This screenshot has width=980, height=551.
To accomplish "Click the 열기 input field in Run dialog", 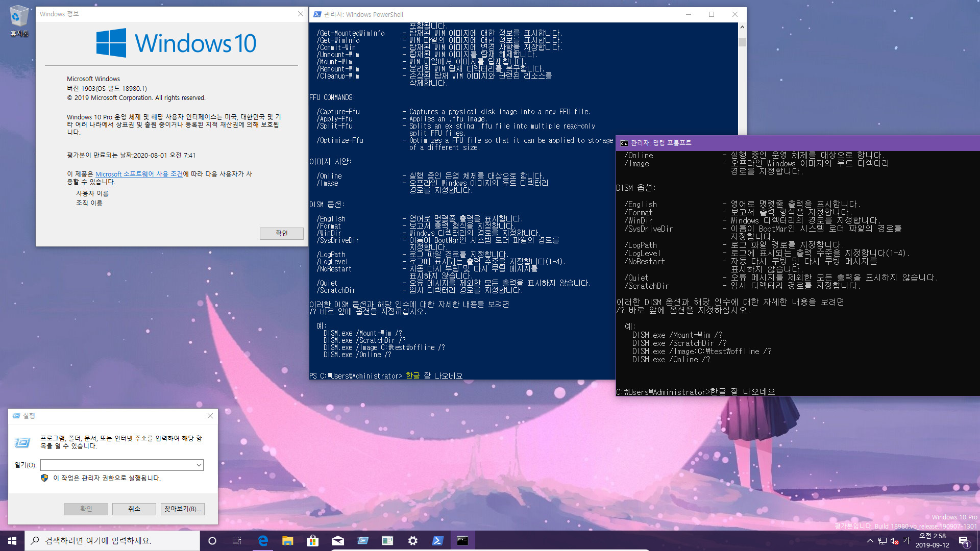I will 117,465.
